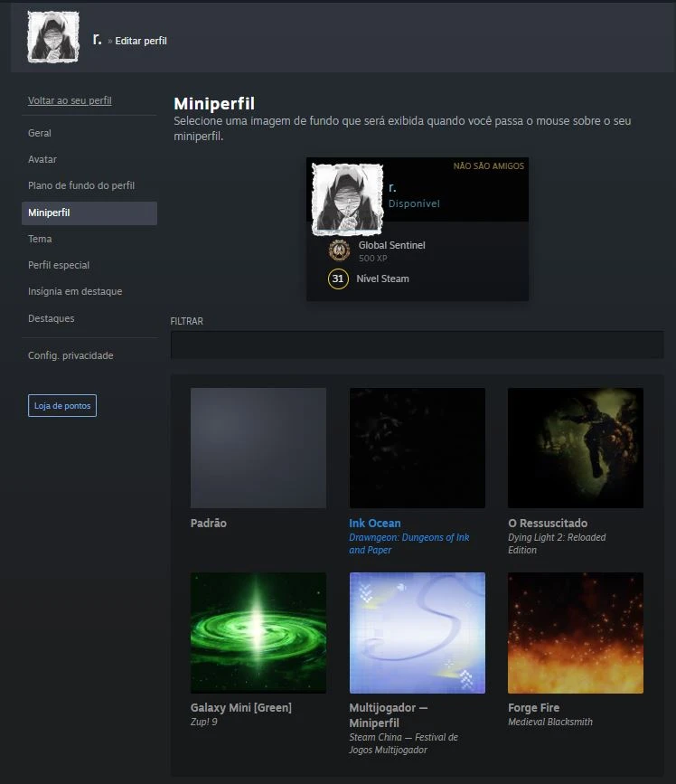Open the Perfil especial section
Image resolution: width=676 pixels, height=784 pixels.
(x=59, y=265)
